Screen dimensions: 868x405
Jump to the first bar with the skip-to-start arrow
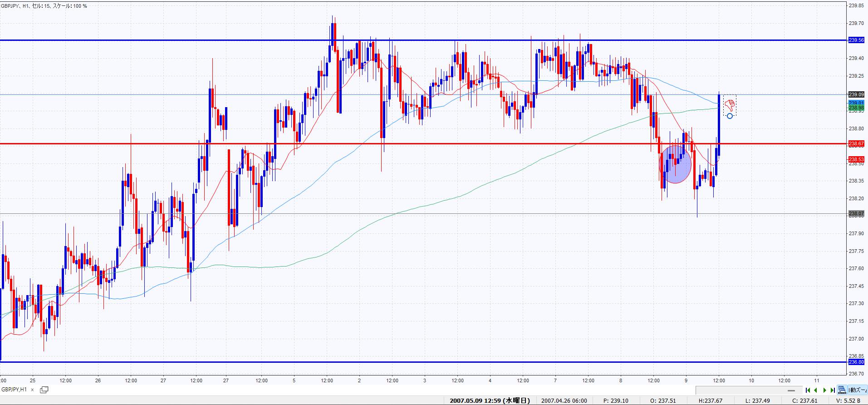[x=808, y=390]
